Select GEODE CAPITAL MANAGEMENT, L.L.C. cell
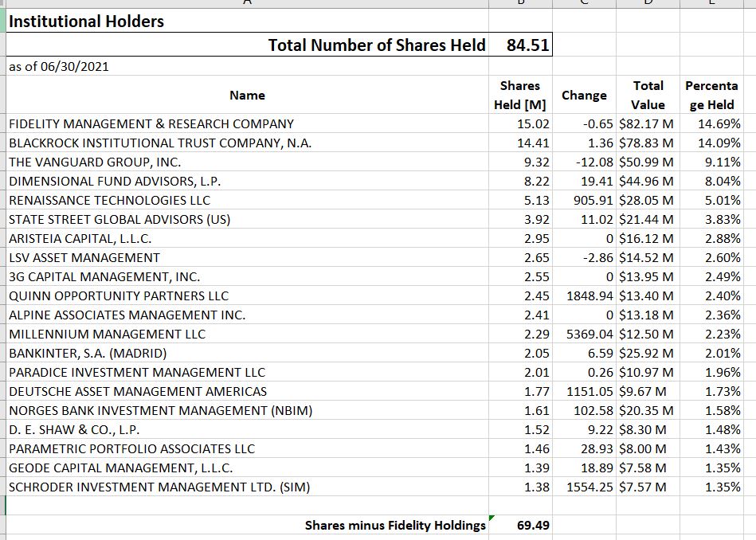 tap(247, 468)
